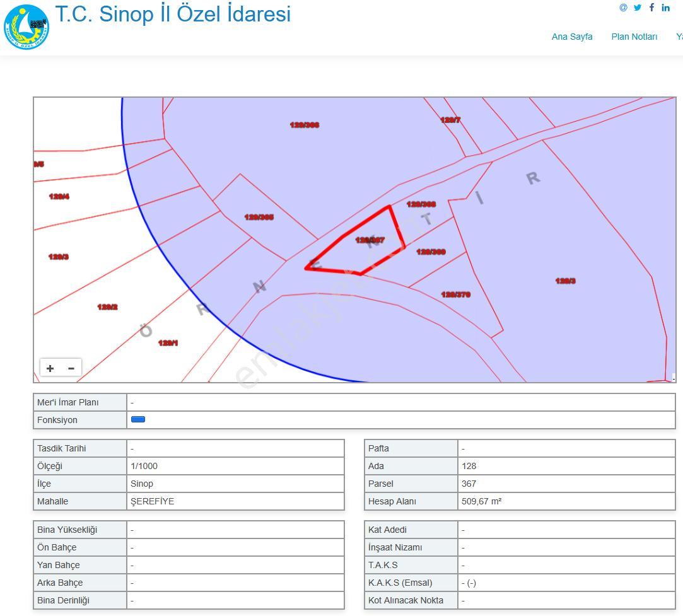
Task: Click the ŞEREFİYE Mahalle value
Action: tap(153, 501)
